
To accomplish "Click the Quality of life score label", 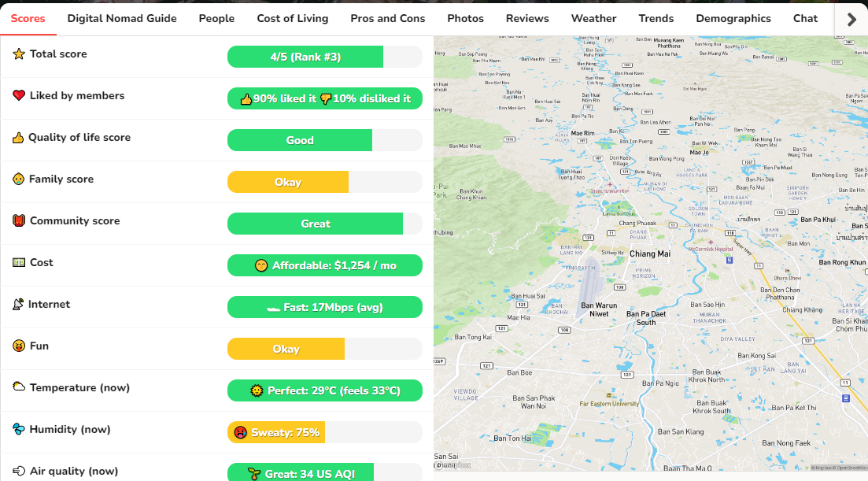I will click(x=79, y=137).
